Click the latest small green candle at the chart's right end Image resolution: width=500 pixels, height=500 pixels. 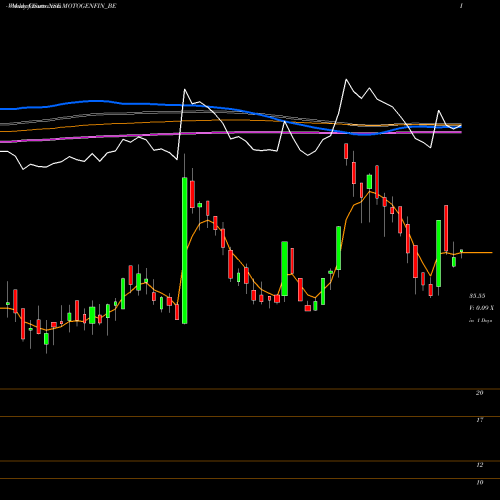(x=461, y=251)
